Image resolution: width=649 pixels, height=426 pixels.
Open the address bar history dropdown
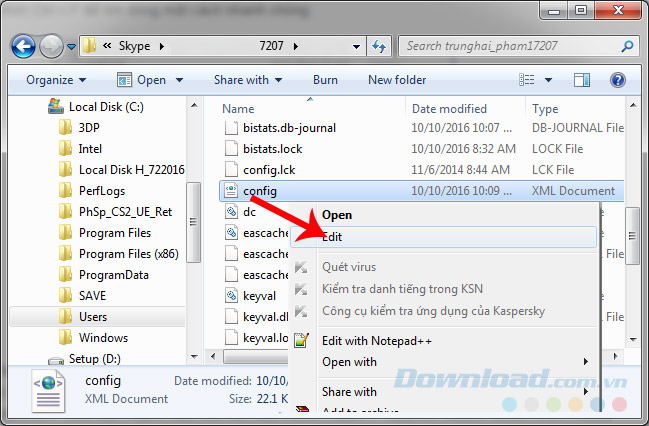[x=356, y=46]
